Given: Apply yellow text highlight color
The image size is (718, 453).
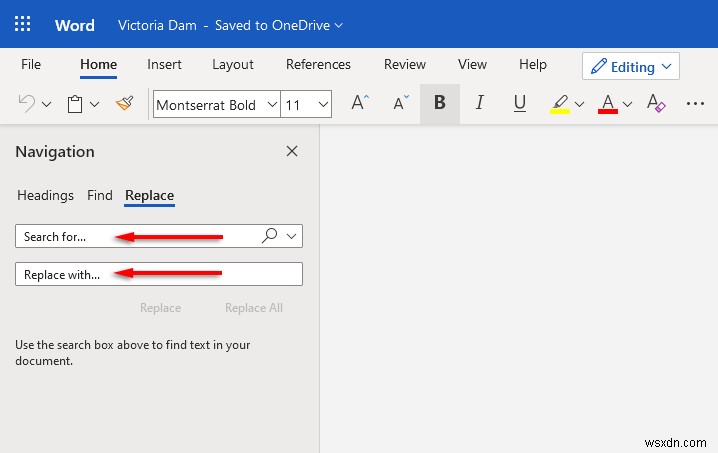Looking at the screenshot, I should [x=560, y=104].
